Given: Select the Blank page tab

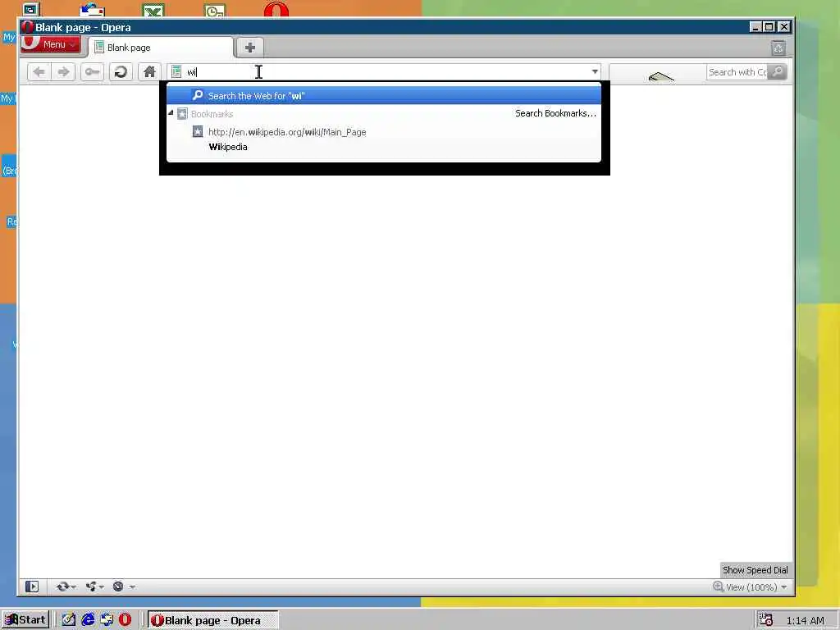Looking at the screenshot, I should 161,48.
